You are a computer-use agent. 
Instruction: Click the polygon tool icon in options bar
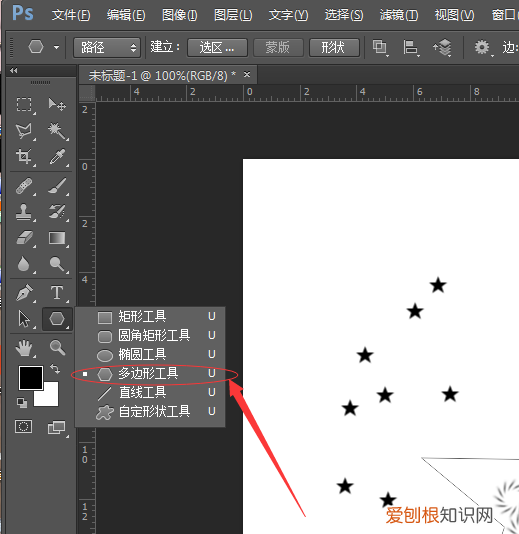click(x=36, y=47)
